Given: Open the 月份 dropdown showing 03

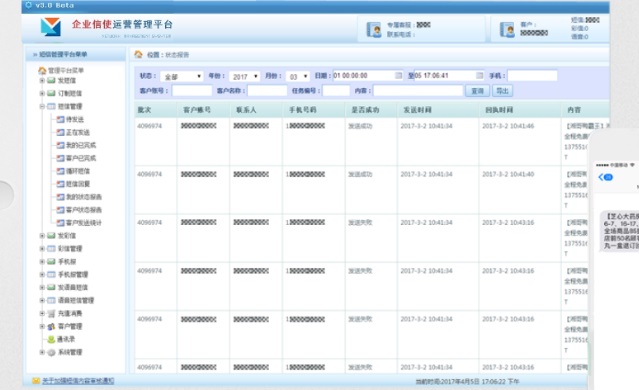Looking at the screenshot, I should [298, 77].
